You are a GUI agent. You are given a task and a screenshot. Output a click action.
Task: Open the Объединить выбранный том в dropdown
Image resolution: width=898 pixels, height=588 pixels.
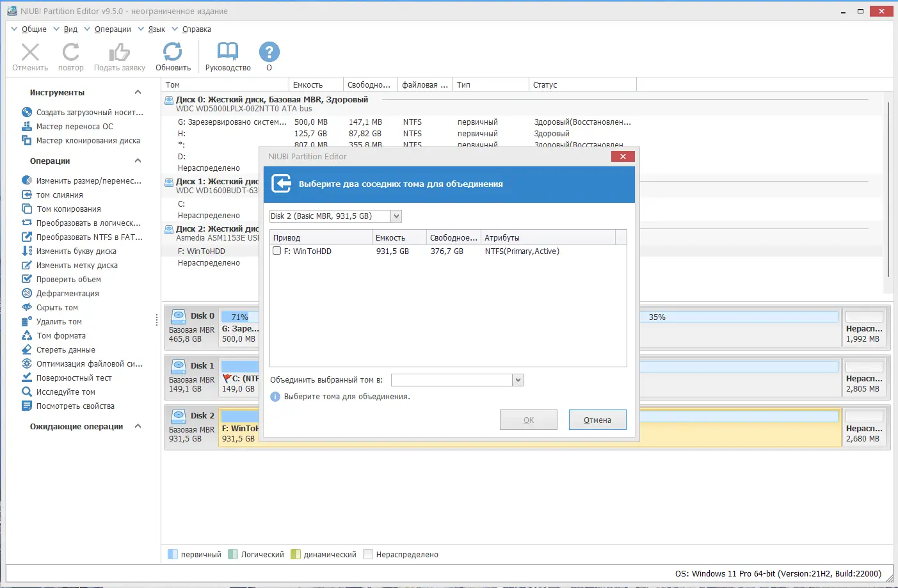coord(518,380)
